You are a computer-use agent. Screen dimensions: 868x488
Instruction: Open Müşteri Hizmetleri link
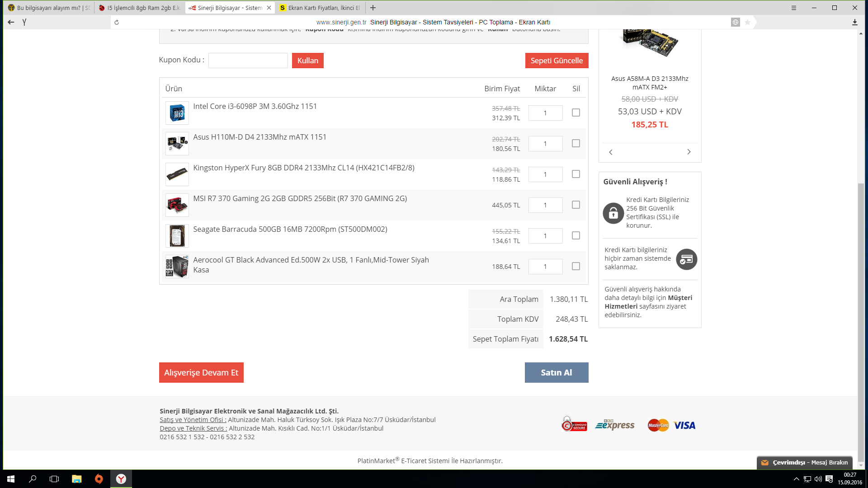coord(648,302)
